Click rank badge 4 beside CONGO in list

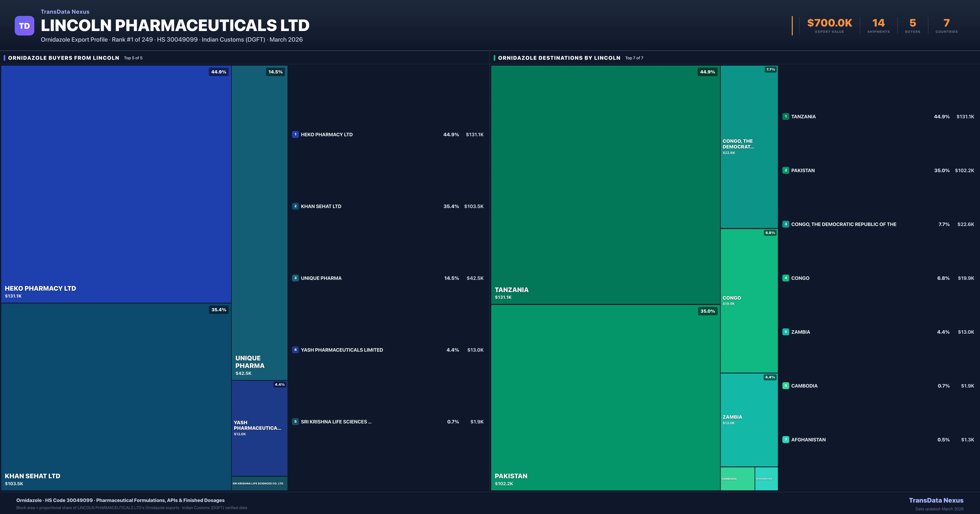(786, 278)
